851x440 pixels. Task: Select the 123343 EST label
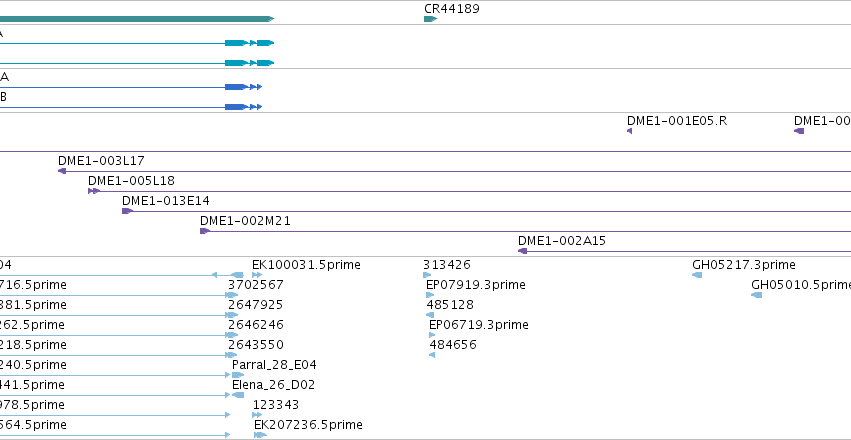pos(276,405)
